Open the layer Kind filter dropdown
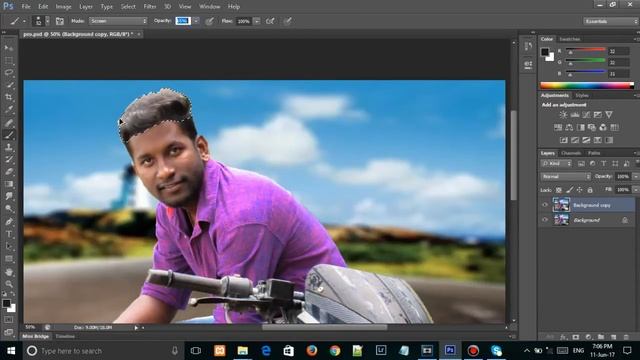The height and width of the screenshot is (360, 640). (x=557, y=163)
